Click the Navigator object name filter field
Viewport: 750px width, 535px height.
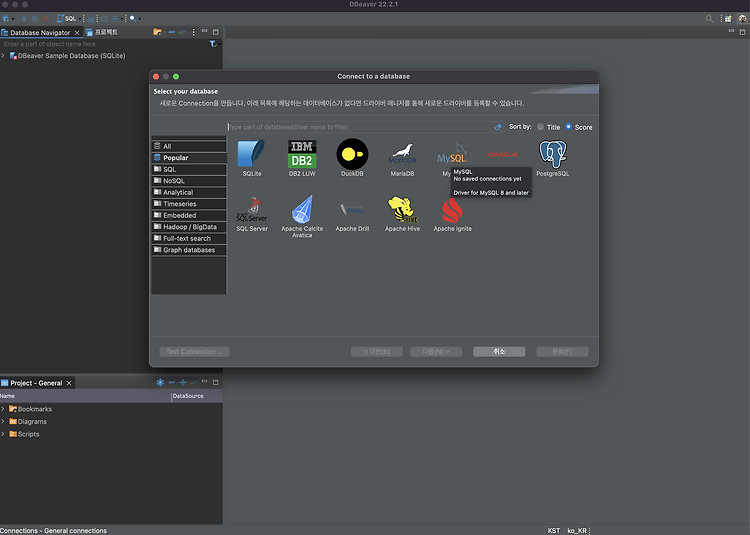104,44
